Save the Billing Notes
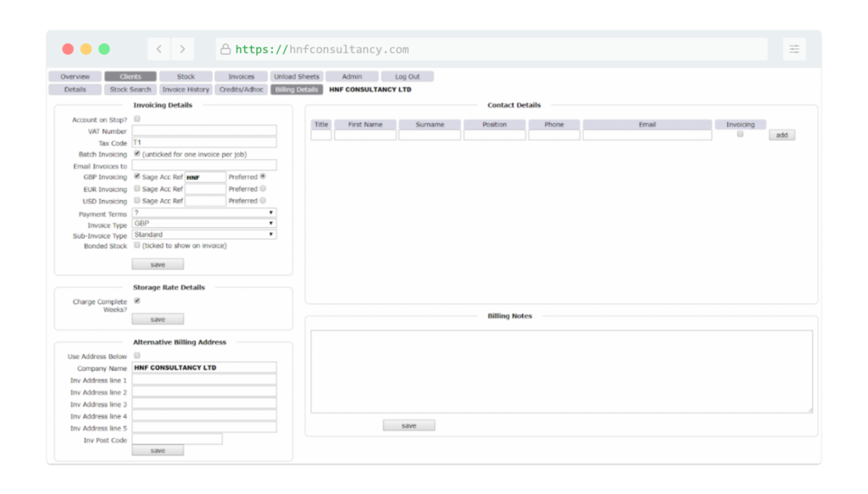The image size is (868, 494). (409, 425)
